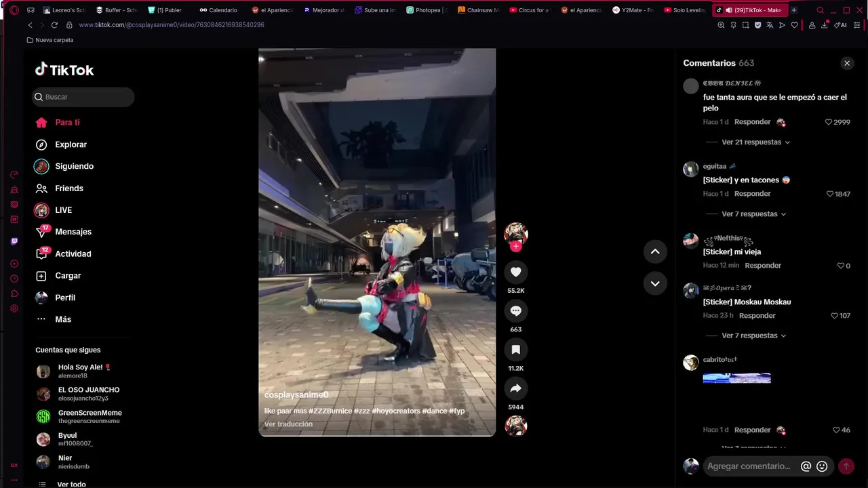Open the spinning sound disc thumbnail

[x=516, y=426]
